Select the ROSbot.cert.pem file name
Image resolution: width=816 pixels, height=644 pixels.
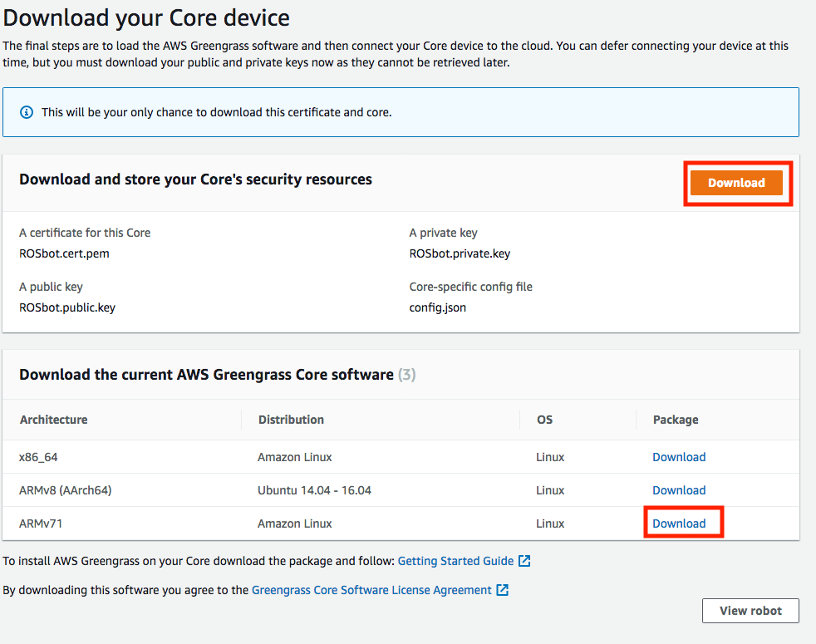click(65, 253)
